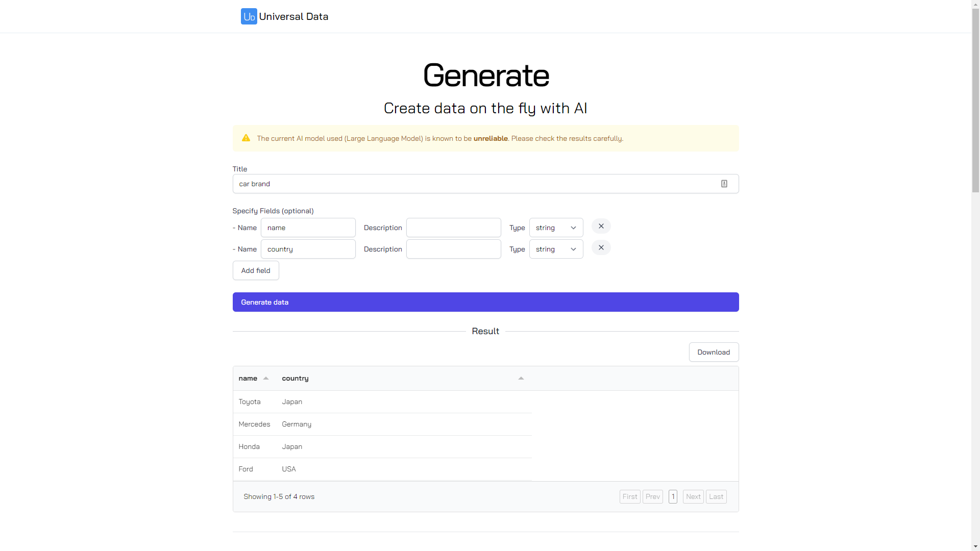Image resolution: width=980 pixels, height=551 pixels.
Task: Click the Universal Data logo icon
Action: [249, 16]
